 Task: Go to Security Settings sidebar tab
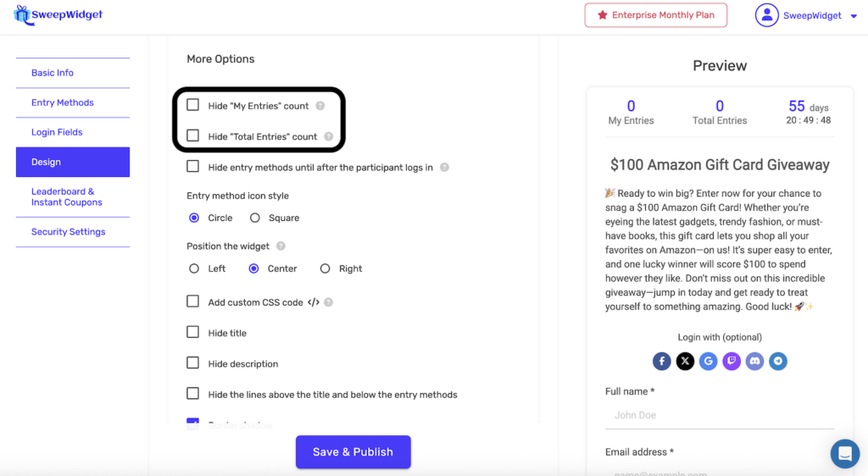[x=69, y=232]
